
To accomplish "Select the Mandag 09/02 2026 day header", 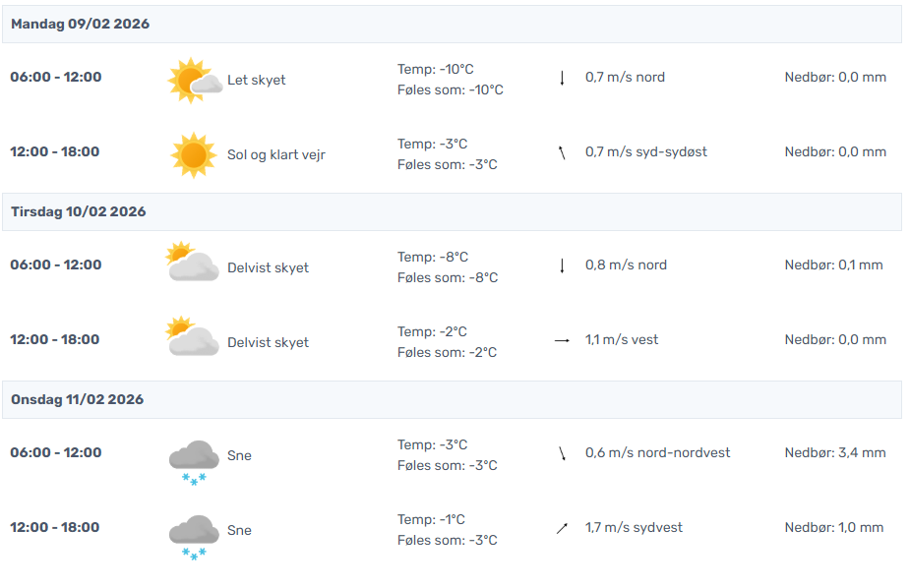I will coord(80,24).
